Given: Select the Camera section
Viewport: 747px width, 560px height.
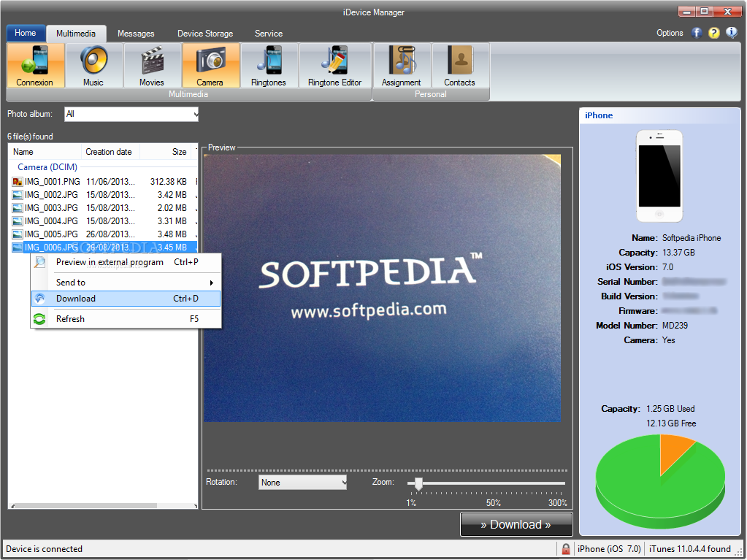Looking at the screenshot, I should 210,65.
